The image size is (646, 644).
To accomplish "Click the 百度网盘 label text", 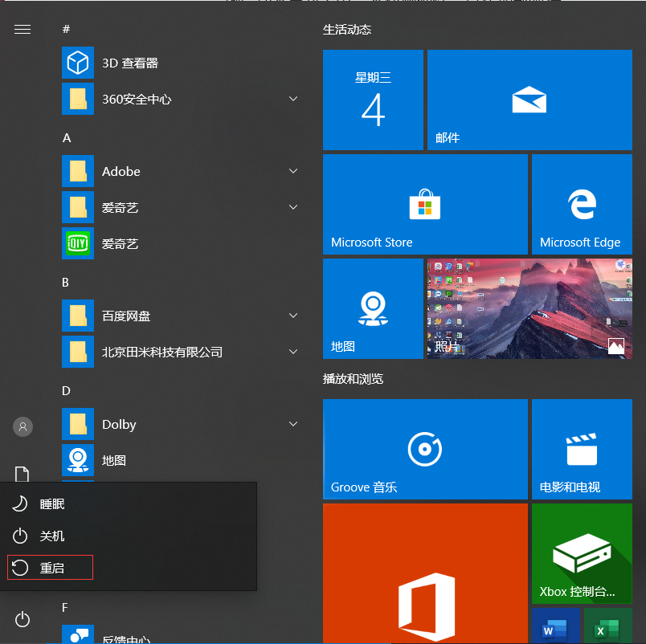I will click(126, 316).
